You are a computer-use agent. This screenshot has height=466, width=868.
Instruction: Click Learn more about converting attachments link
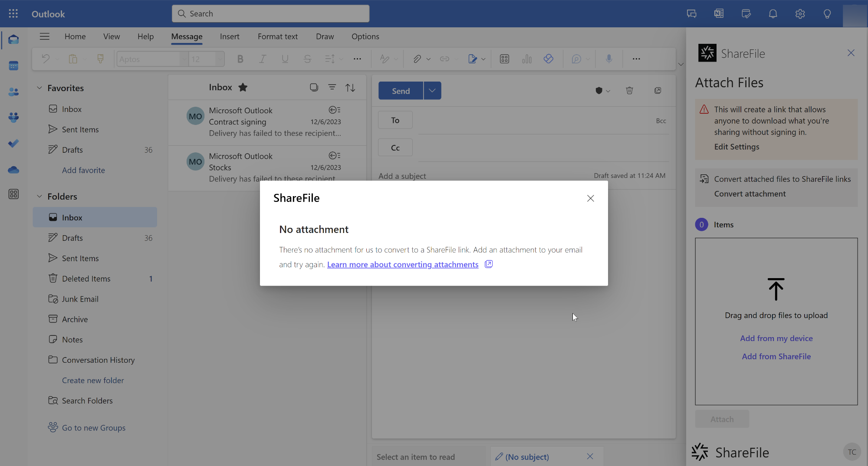click(x=403, y=264)
